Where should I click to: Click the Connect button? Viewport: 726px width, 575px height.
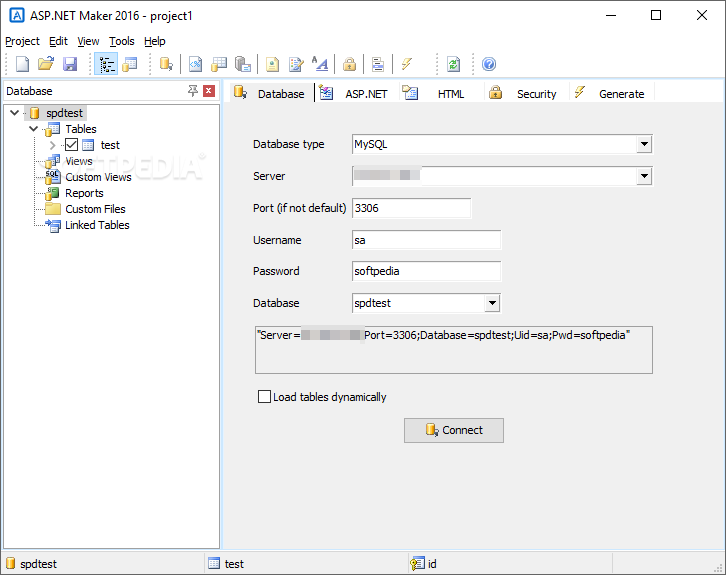[x=454, y=430]
